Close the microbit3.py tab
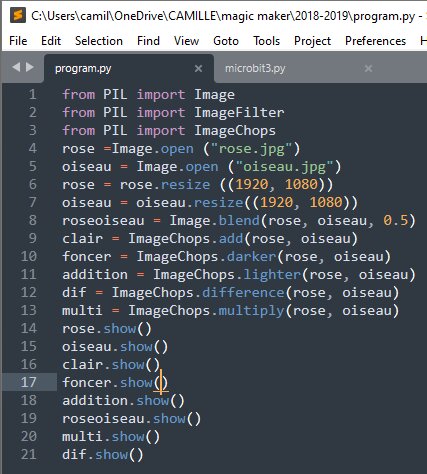This screenshot has width=427, height=474. [368, 68]
